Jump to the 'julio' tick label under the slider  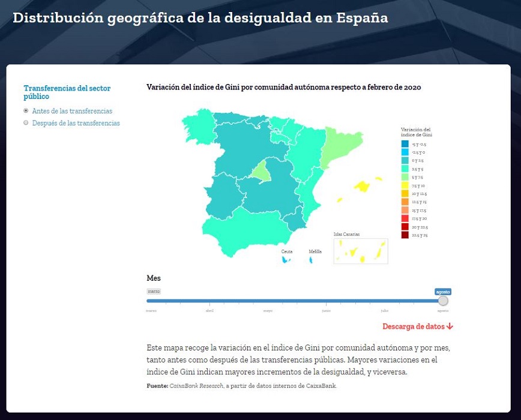(384, 311)
